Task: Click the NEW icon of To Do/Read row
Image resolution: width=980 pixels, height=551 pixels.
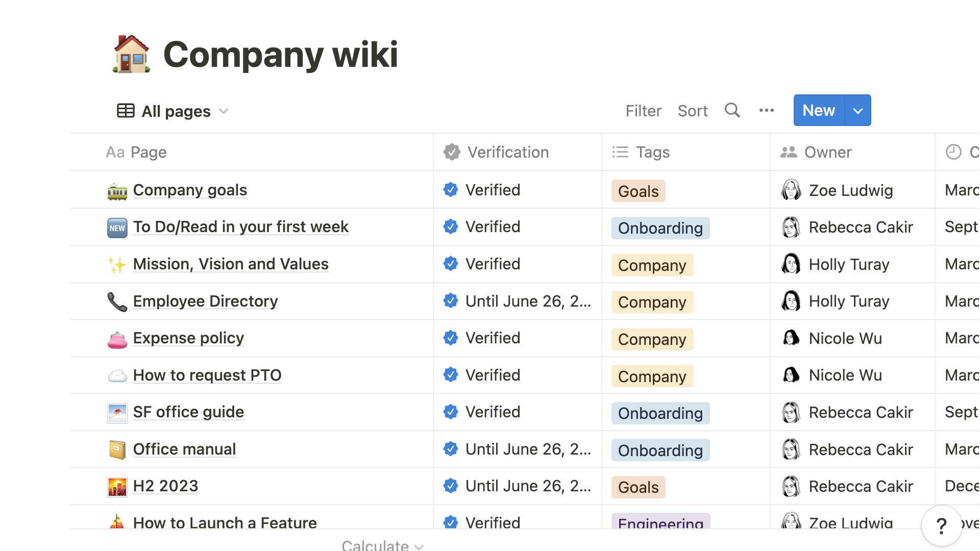Action: click(x=117, y=228)
